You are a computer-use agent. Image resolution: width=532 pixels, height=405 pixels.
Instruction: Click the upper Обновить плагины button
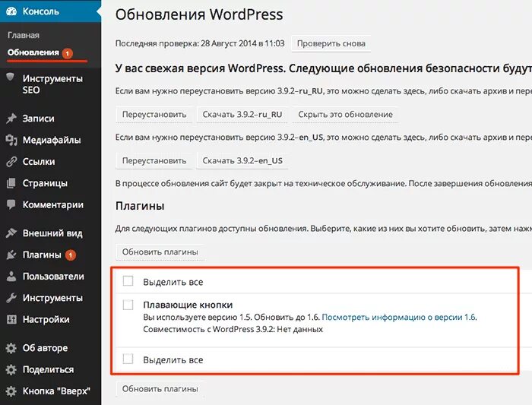(x=160, y=252)
